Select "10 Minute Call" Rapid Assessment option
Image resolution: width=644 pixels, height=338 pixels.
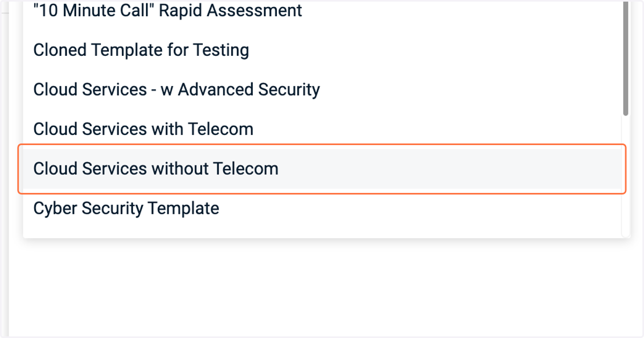(x=322, y=11)
